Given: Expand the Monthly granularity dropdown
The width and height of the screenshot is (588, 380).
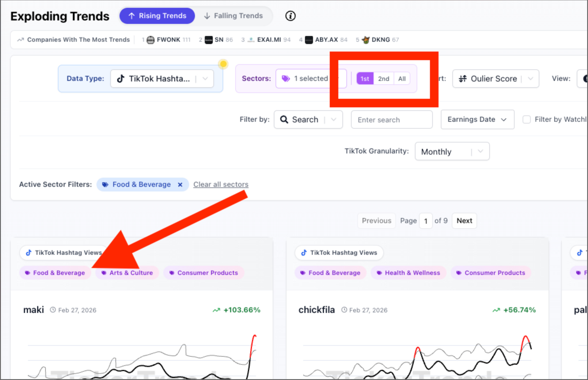Looking at the screenshot, I should (452, 151).
